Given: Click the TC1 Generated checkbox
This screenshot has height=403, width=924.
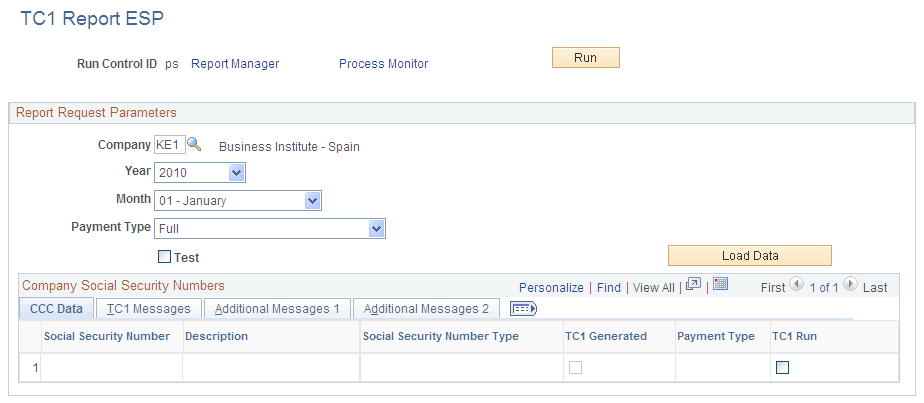Looking at the screenshot, I should 576,368.
